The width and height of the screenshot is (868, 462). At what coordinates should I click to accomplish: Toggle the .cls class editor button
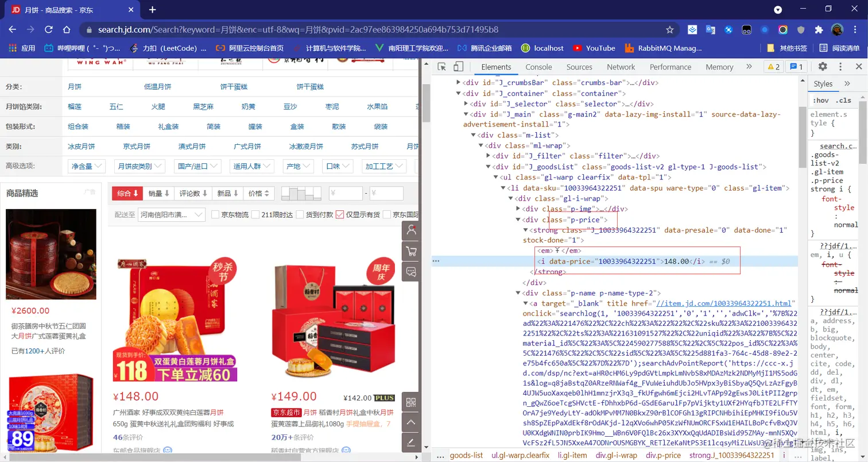point(843,100)
